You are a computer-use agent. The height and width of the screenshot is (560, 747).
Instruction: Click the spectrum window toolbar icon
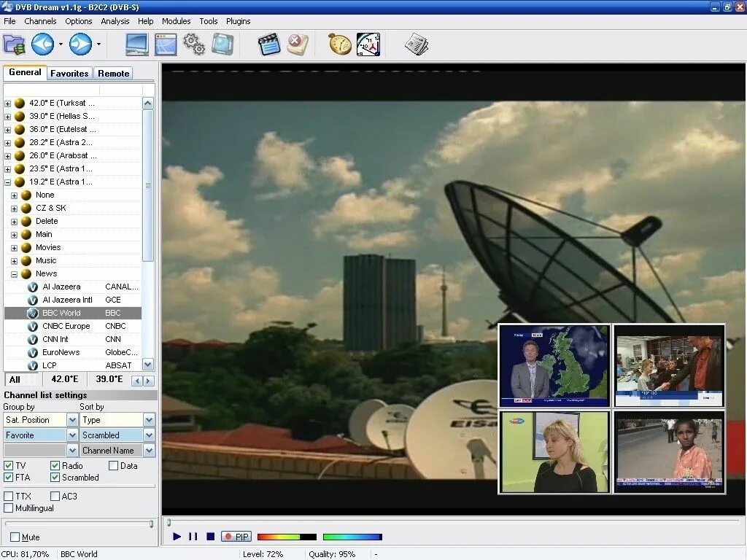pos(166,44)
